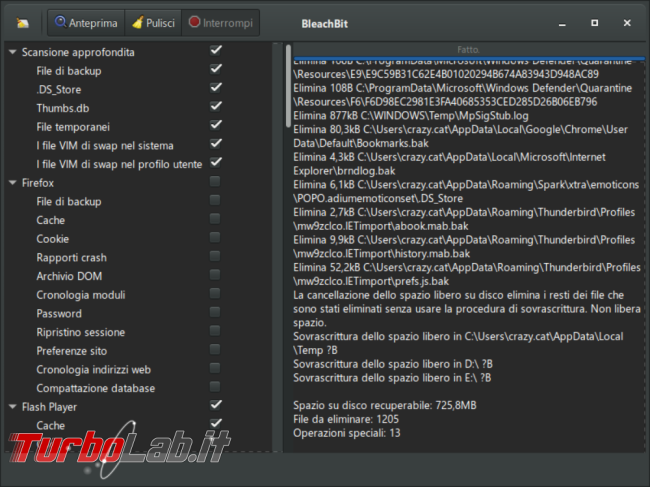The image size is (650, 487).
Task: Select the Thumbs.db row label
Action: pyautogui.click(x=63, y=109)
